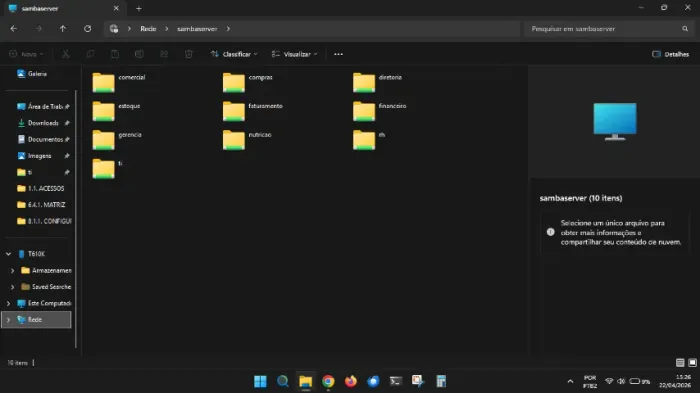Click the Rename toolbar icon
This screenshot has width=700, height=393.
pos(139,54)
